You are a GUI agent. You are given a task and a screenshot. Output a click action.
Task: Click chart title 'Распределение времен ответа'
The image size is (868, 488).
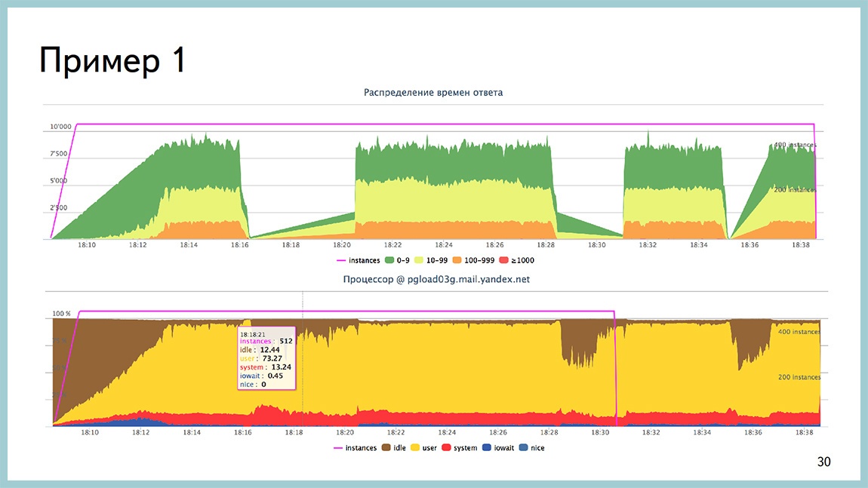tap(433, 93)
